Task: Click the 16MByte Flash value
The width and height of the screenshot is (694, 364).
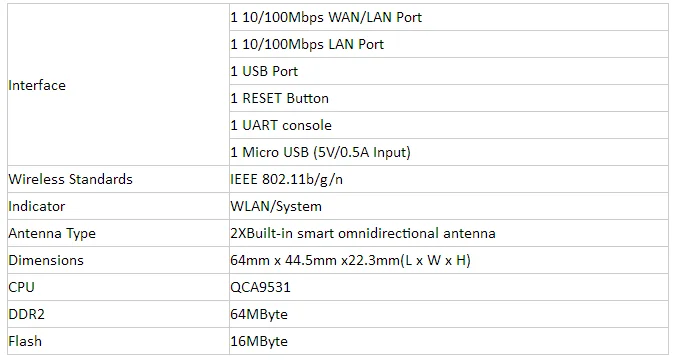Action: pos(259,341)
